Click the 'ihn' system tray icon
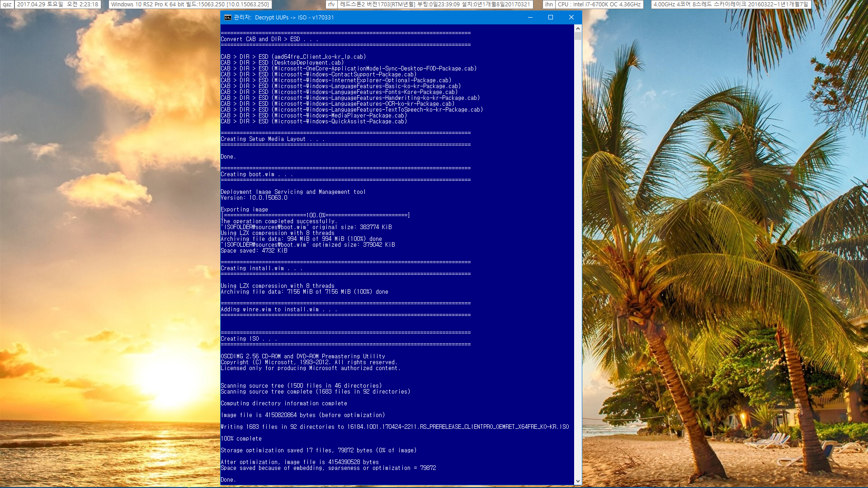Image resolution: width=868 pixels, height=488 pixels. tap(547, 4)
